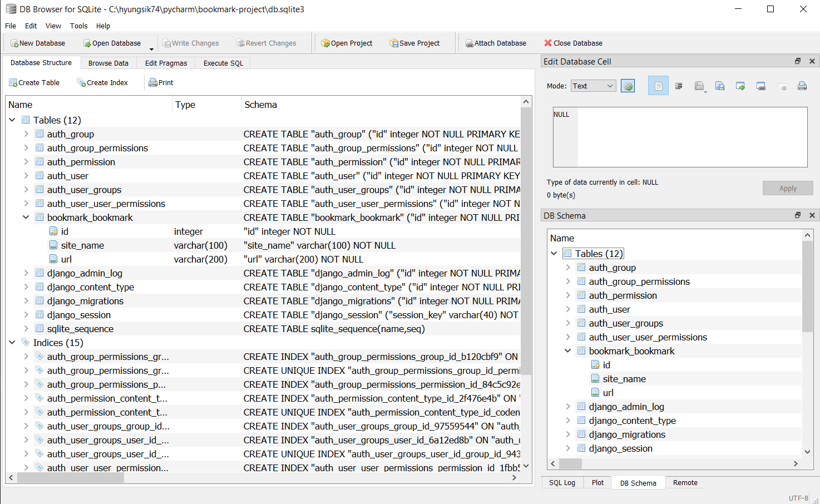820x504 pixels.
Task: Switch to the Remote tab
Action: pyautogui.click(x=685, y=483)
